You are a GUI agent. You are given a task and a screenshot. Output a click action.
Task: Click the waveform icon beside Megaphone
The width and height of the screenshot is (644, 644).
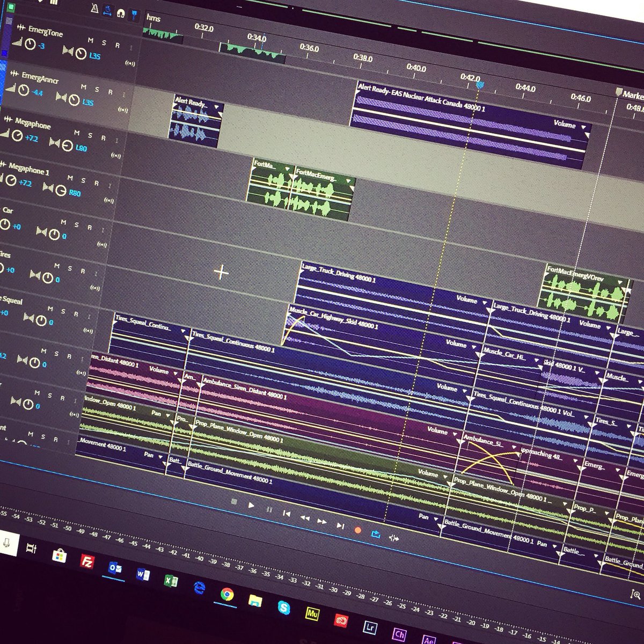tap(8, 119)
